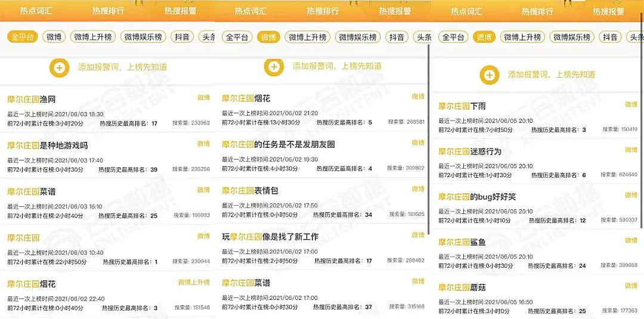Open the entry with search volume 230944

107,247
